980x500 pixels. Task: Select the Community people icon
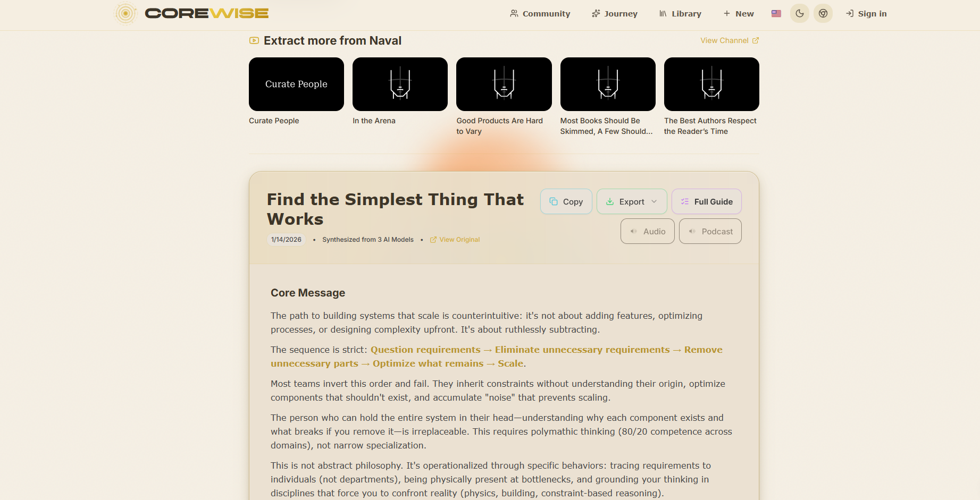click(x=514, y=13)
